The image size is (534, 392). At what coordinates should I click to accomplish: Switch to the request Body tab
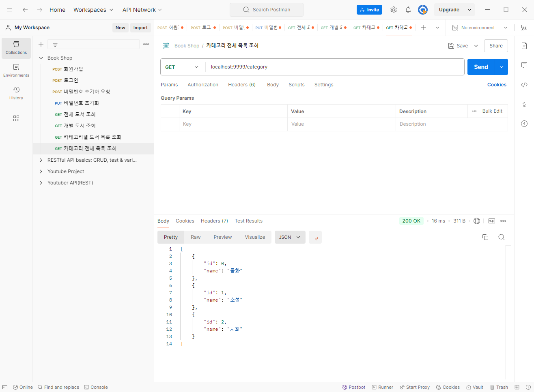[x=273, y=85]
